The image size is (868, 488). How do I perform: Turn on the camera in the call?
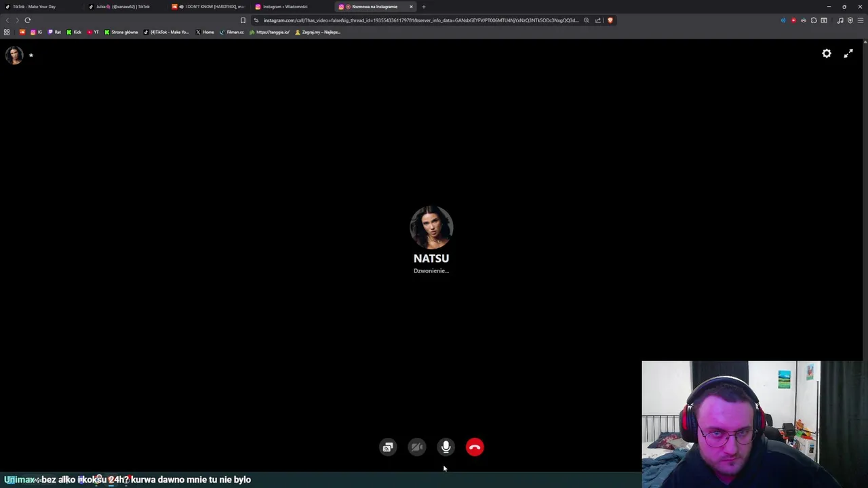click(417, 447)
